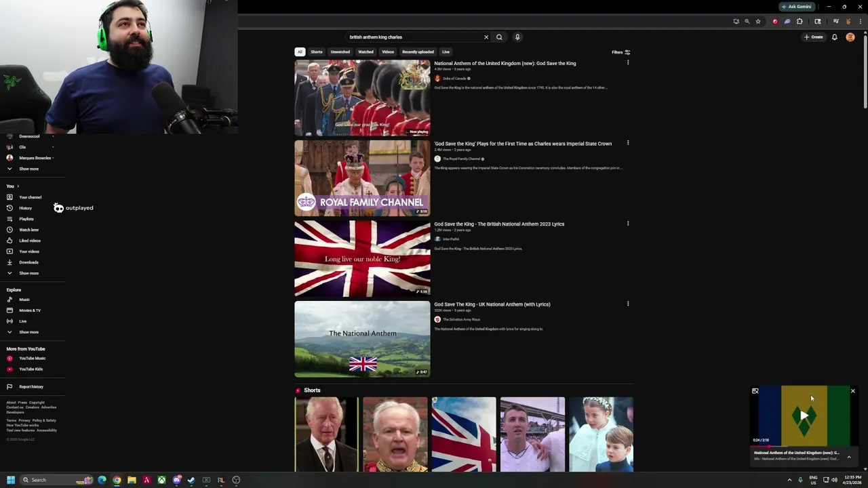This screenshot has height=488, width=868.
Task: Clear the YouTube search box text
Action: click(486, 37)
